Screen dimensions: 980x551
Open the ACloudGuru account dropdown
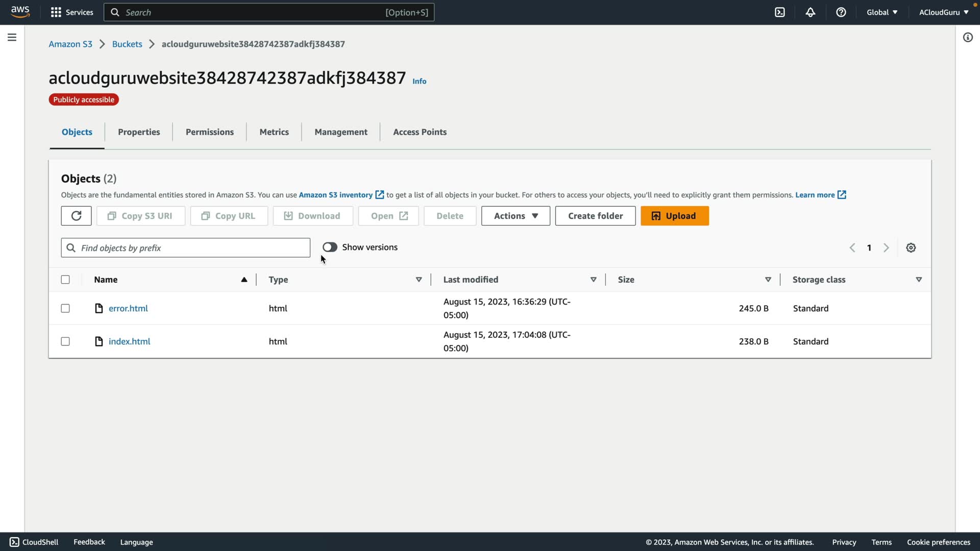(943, 12)
